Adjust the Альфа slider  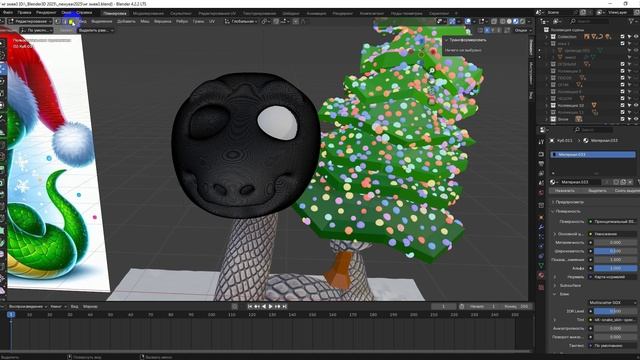[x=615, y=268]
